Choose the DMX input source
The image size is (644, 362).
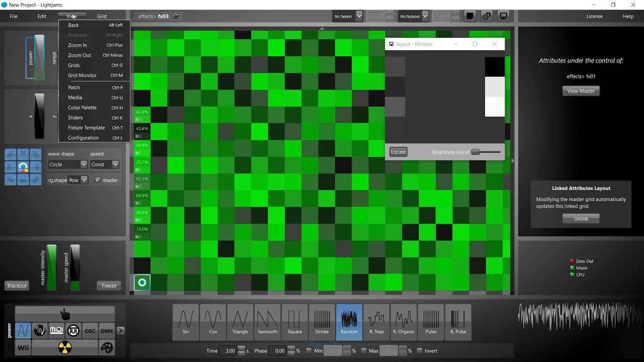(107, 331)
